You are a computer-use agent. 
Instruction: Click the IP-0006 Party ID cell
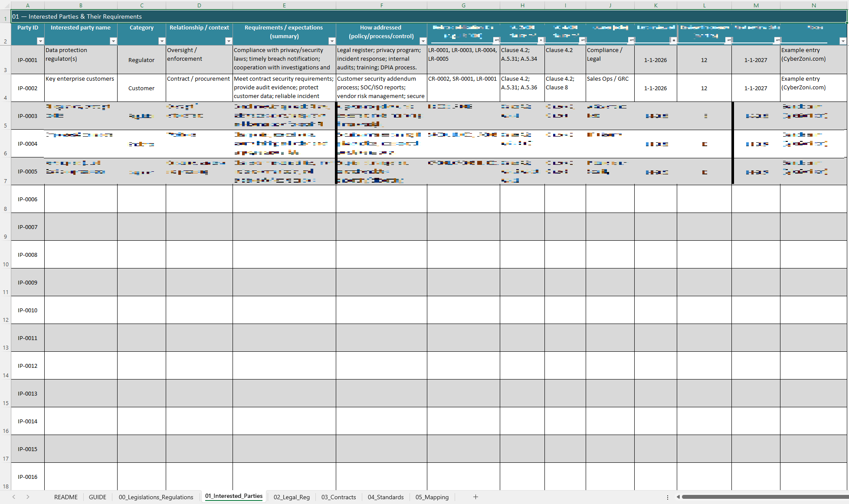coord(28,199)
